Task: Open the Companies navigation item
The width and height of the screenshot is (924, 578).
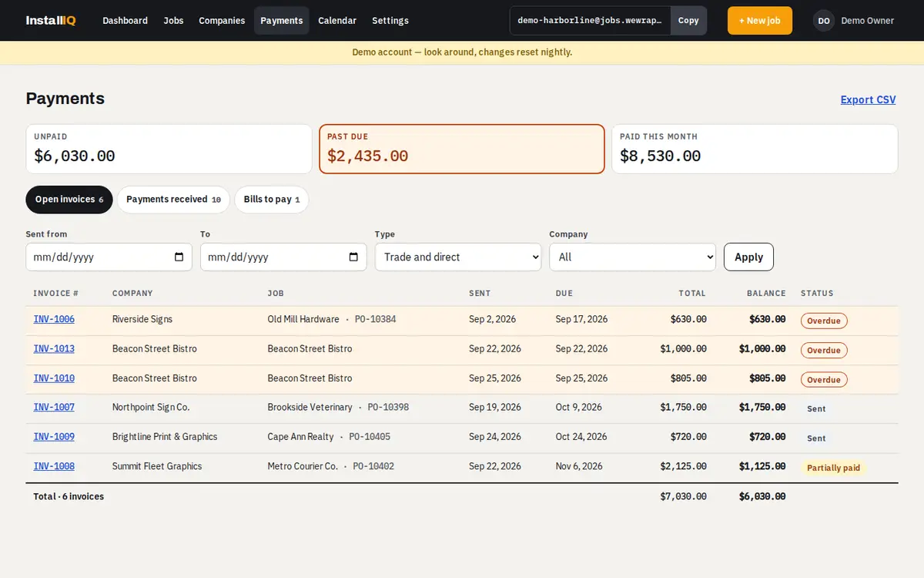Action: pyautogui.click(x=222, y=21)
